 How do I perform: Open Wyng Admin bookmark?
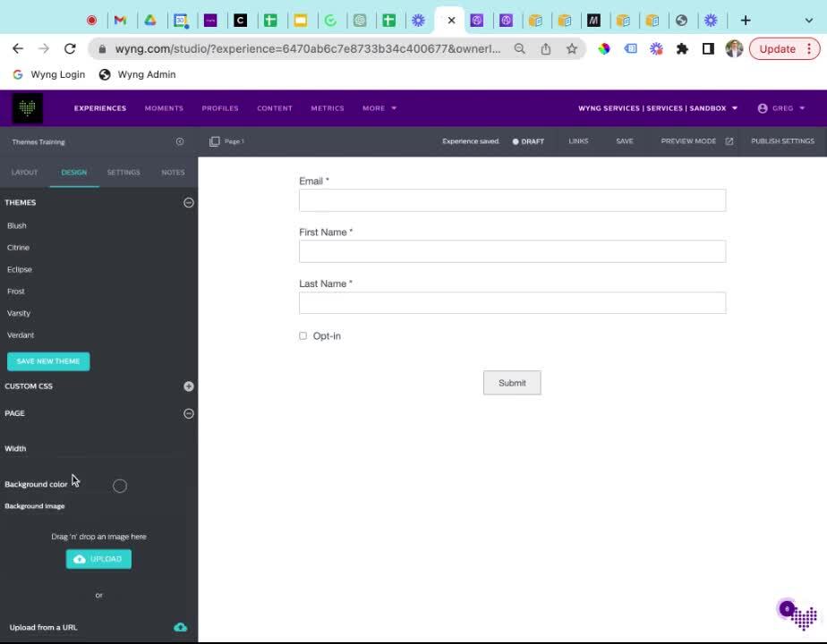coord(137,74)
